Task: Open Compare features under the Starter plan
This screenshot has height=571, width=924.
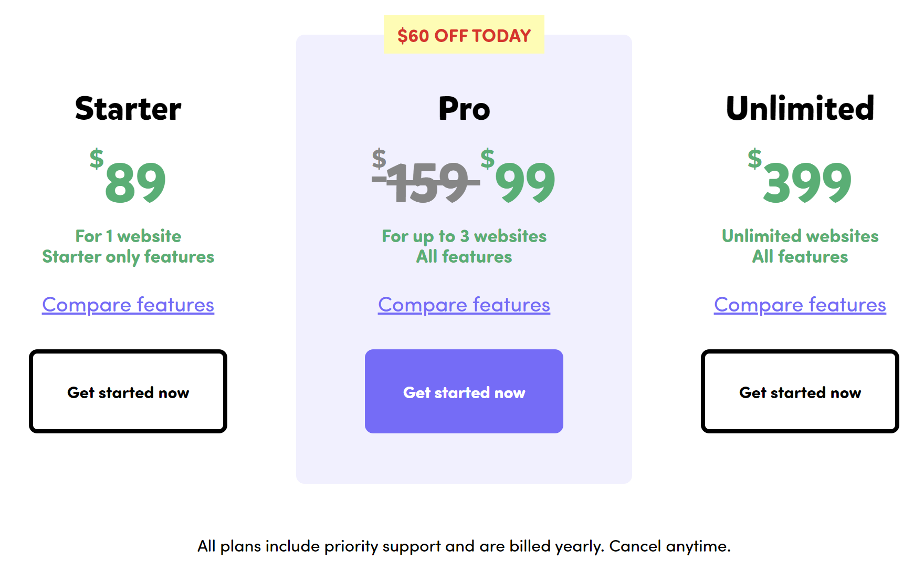Action: pos(128,305)
